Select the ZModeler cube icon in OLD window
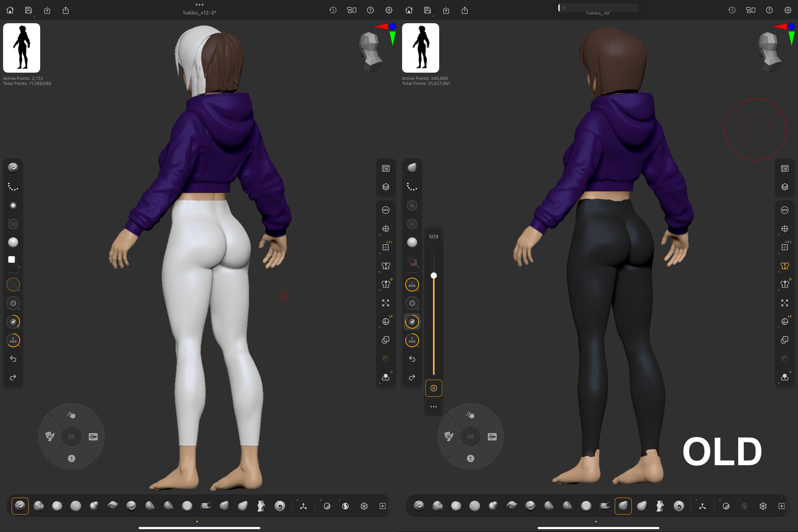Screen dimensions: 798x532 point(763,506)
